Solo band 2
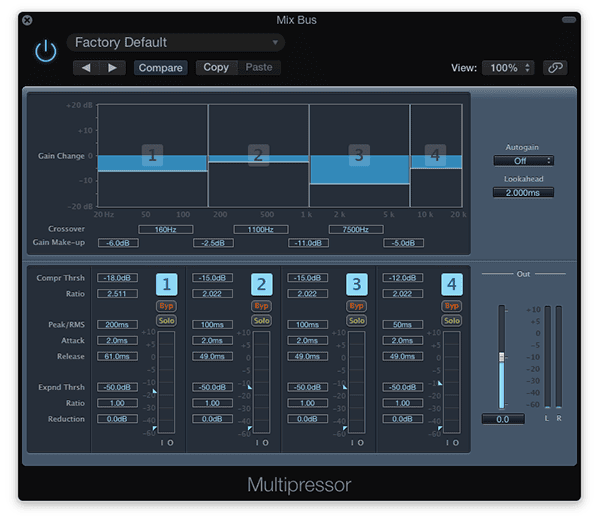 point(262,320)
